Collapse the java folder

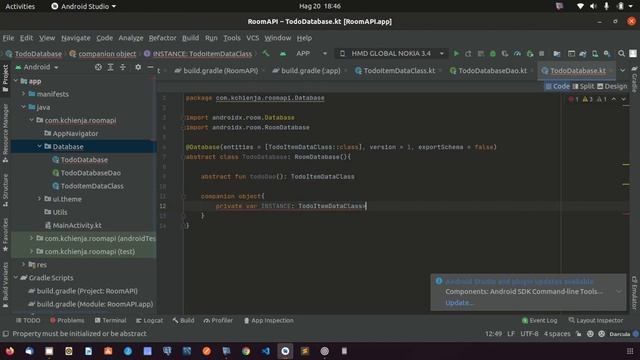pos(24,107)
